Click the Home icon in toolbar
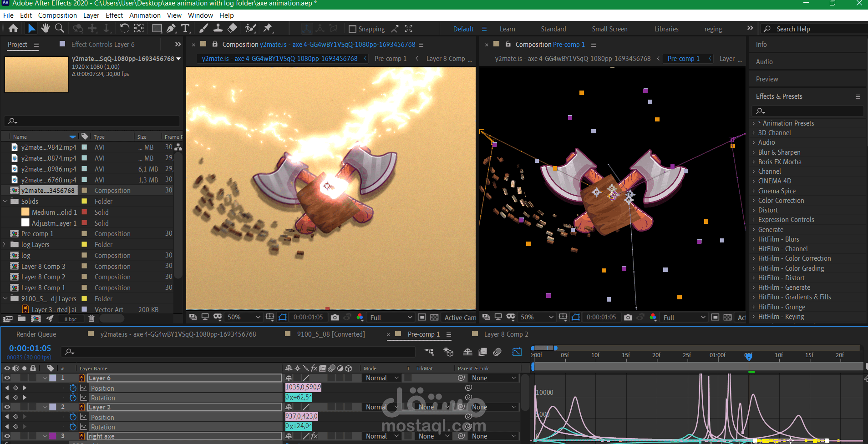This screenshot has width=868, height=444. (13, 29)
